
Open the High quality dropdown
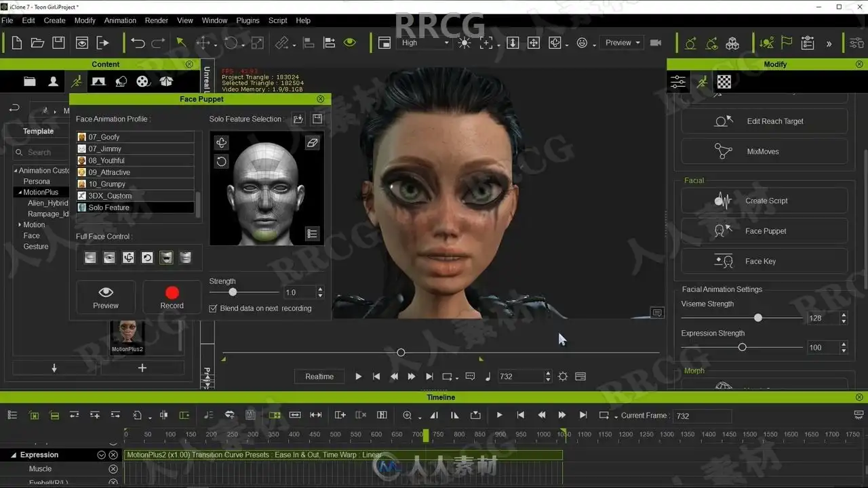(425, 43)
